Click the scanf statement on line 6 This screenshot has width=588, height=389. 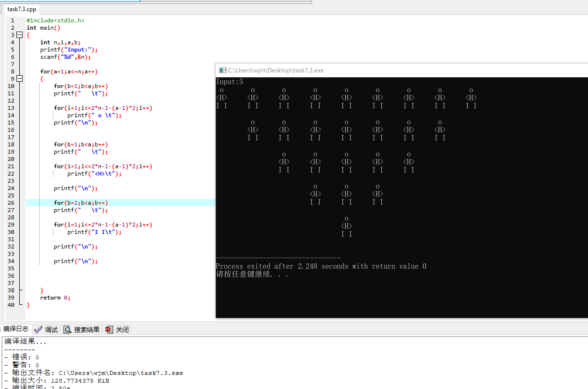[x=65, y=57]
